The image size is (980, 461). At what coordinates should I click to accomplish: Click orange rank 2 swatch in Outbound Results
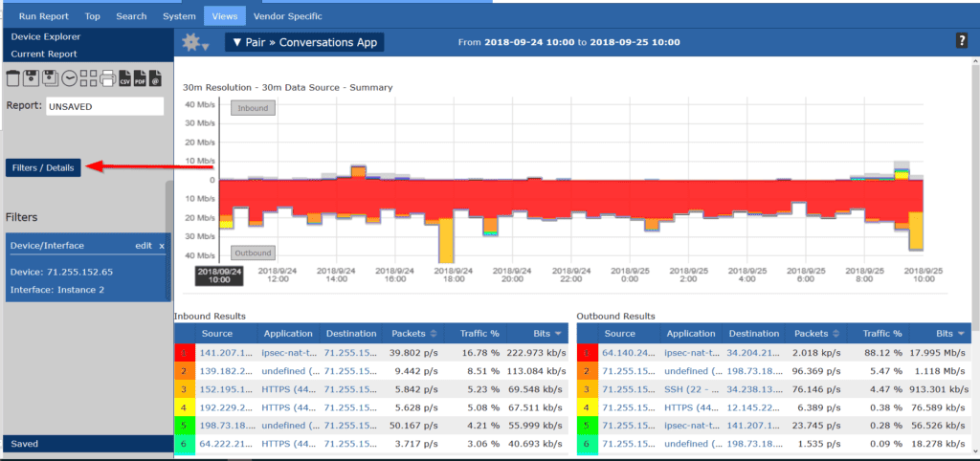click(x=587, y=370)
